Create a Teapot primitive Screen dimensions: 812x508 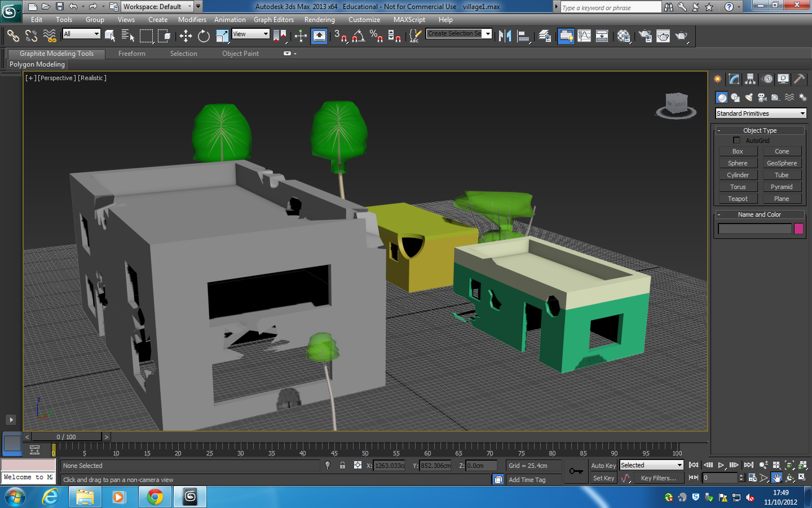[738, 199]
